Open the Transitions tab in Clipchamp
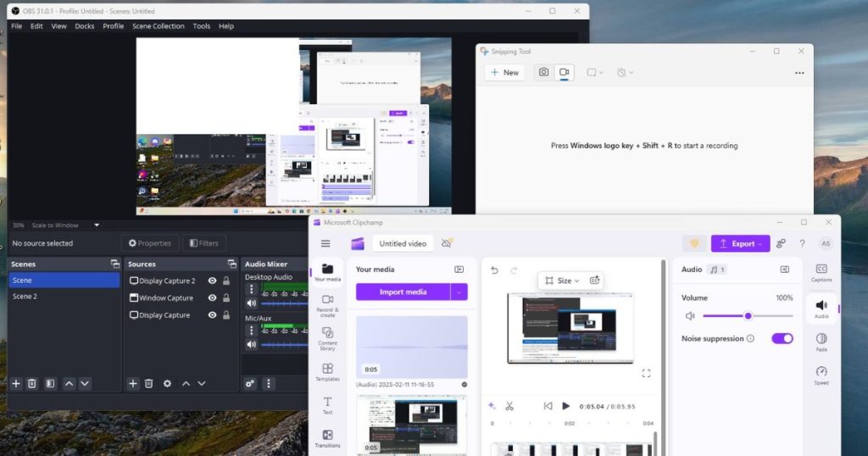The image size is (868, 456). tap(327, 438)
